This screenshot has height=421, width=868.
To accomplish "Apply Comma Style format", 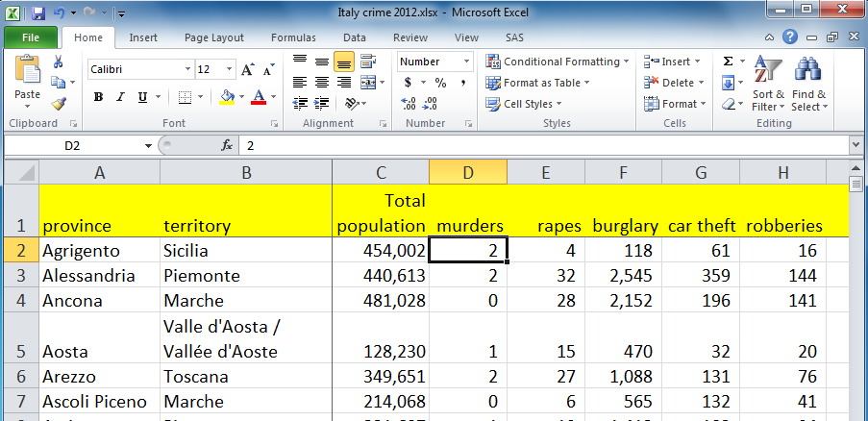I will tap(462, 83).
